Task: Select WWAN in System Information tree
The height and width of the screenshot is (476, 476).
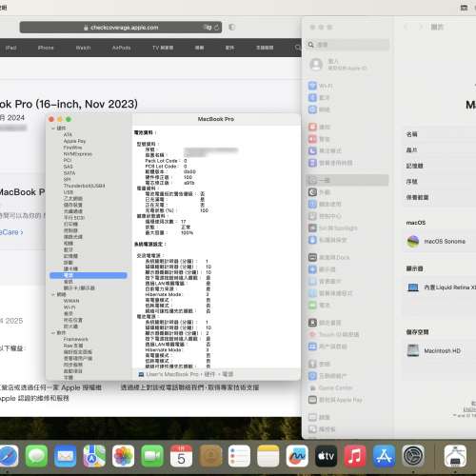Action: click(x=71, y=301)
